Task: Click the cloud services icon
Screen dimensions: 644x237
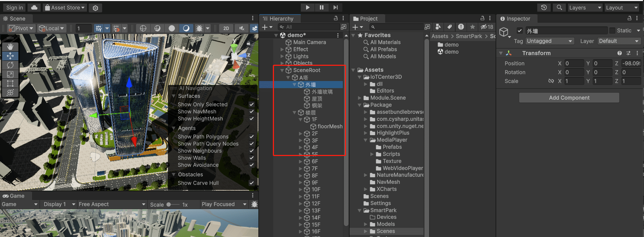Action: [34, 7]
